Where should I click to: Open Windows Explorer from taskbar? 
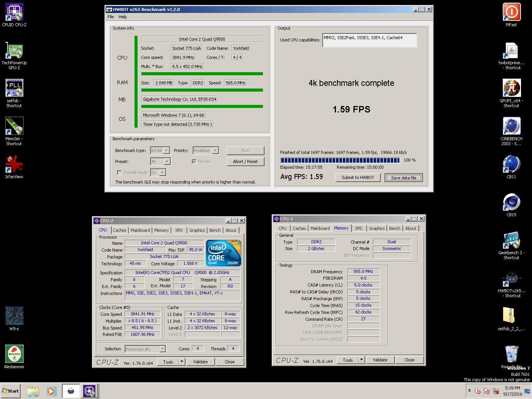coord(33,391)
